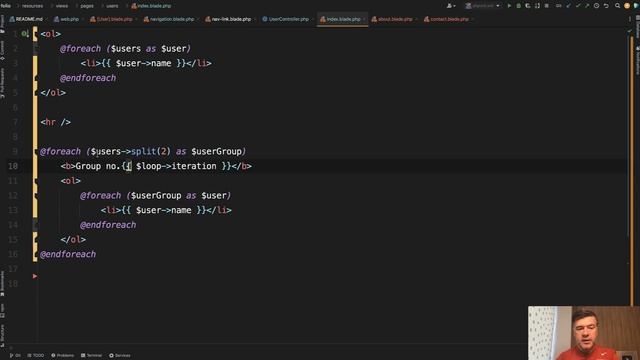Click the Git push arrow icon
The height and width of the screenshot is (360, 640).
pyautogui.click(x=587, y=6)
